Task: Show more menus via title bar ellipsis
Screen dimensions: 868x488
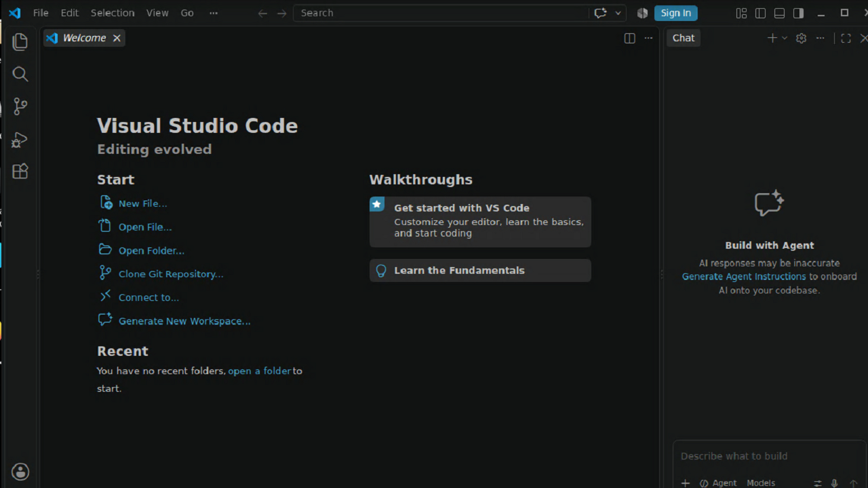Action: coord(214,13)
